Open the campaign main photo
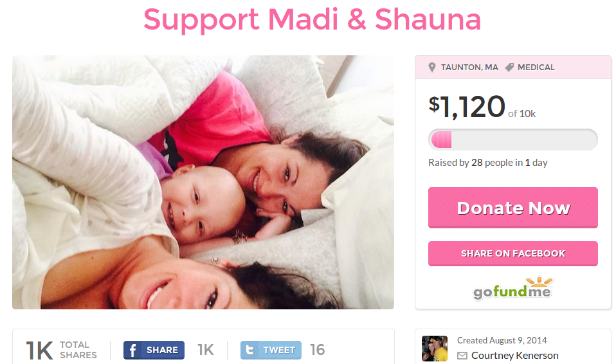The width and height of the screenshot is (616, 364). click(x=203, y=182)
